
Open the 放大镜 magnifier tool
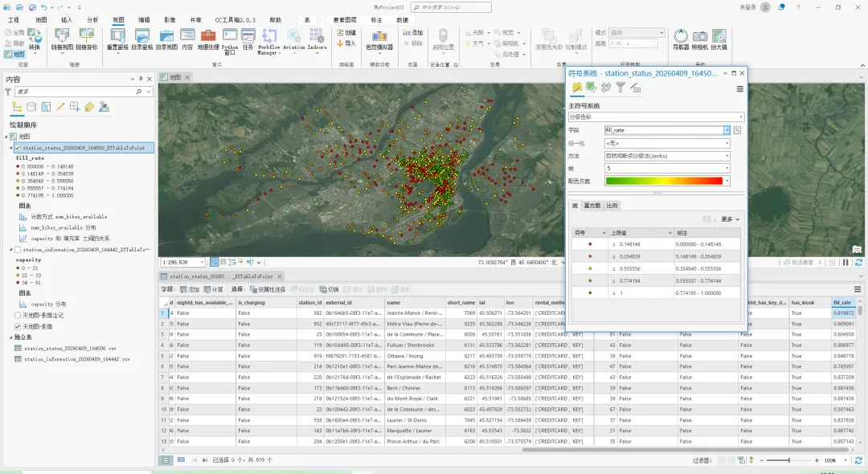click(719, 37)
